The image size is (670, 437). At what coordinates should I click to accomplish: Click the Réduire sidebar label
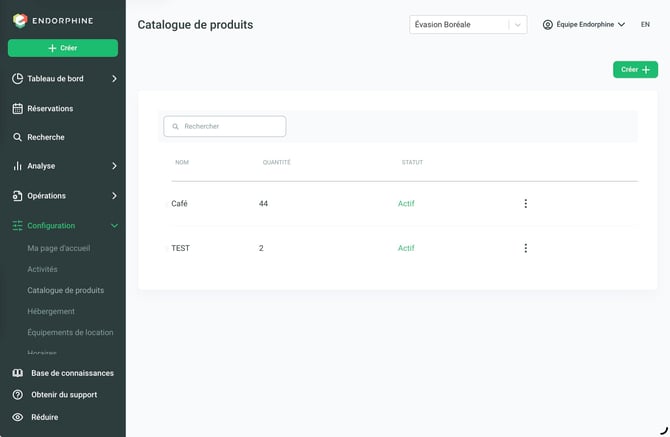pyautogui.click(x=44, y=417)
